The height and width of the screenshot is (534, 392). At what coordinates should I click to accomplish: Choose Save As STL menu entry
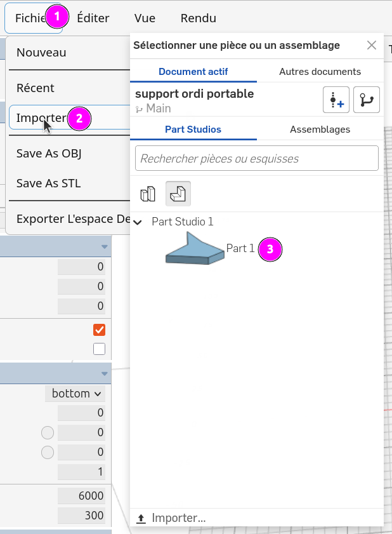pos(49,184)
